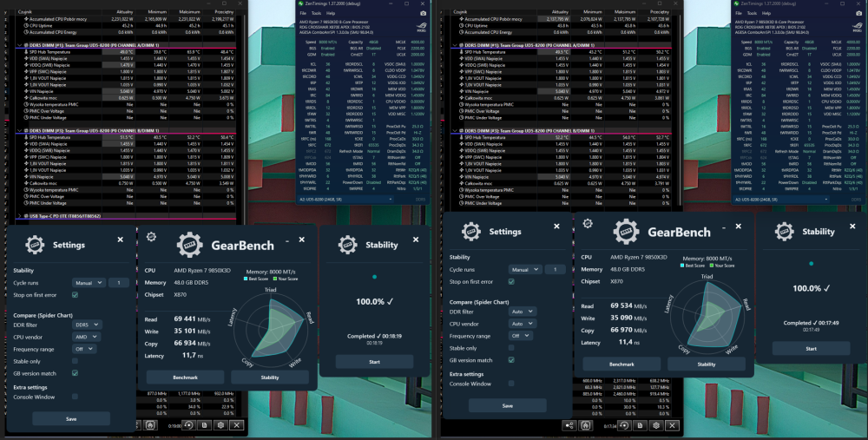Open Frequency range dropdown in Settings with Auto filters

pos(520,335)
